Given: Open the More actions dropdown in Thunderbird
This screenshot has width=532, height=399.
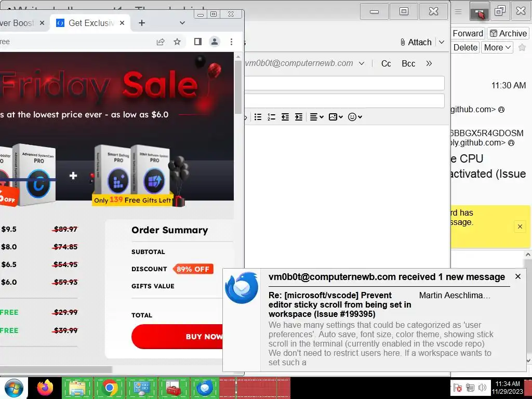Looking at the screenshot, I should pos(497,47).
